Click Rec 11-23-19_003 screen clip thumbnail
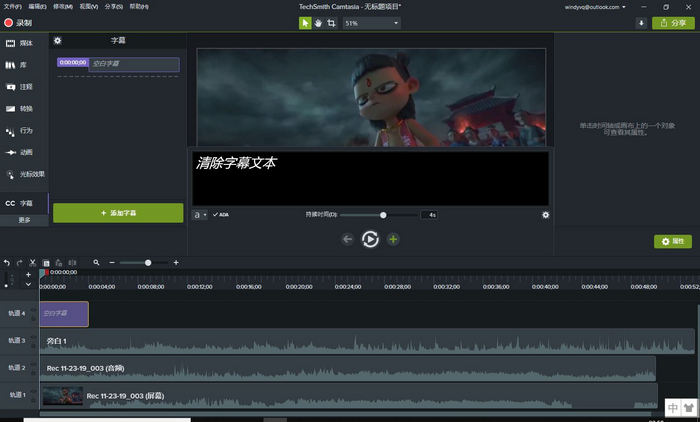This screenshot has width=700, height=422. point(63,396)
